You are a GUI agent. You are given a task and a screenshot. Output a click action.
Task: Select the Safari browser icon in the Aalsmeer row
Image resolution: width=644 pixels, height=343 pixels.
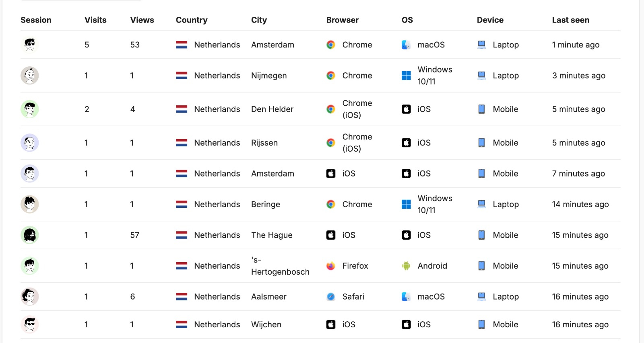tap(330, 296)
